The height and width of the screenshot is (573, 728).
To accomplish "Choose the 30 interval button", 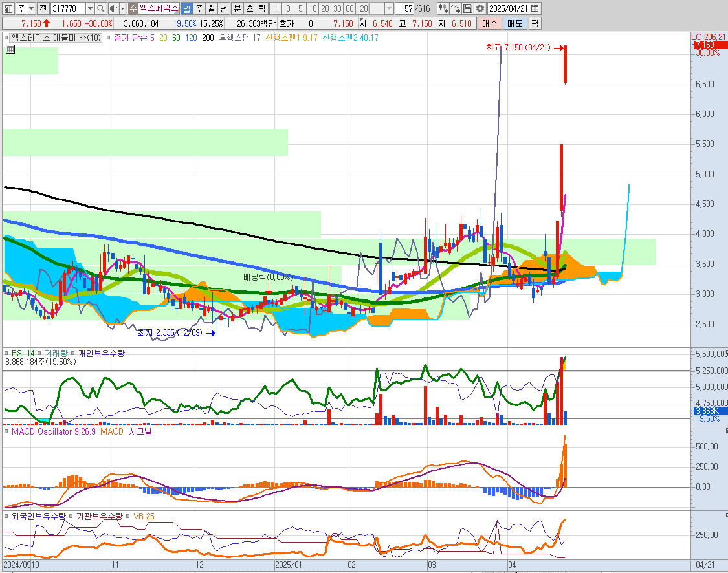I will (x=338, y=8).
